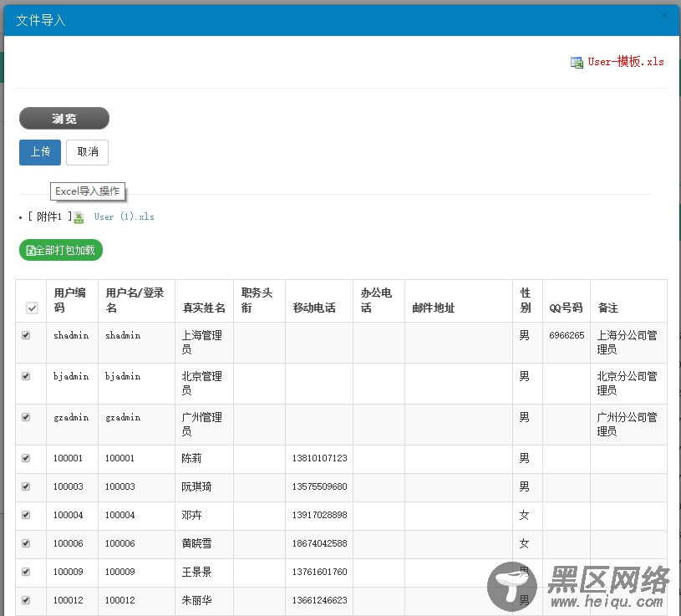Click the [ 附件1 ] label

coord(49,216)
